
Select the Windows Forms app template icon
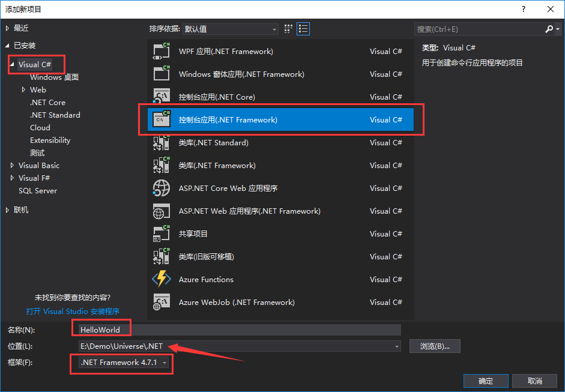tap(162, 74)
